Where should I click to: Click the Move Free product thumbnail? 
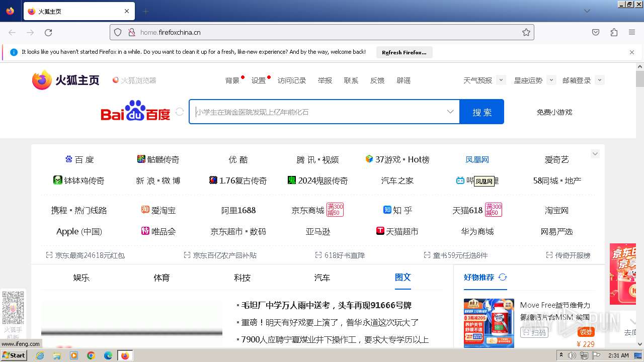coord(489,323)
